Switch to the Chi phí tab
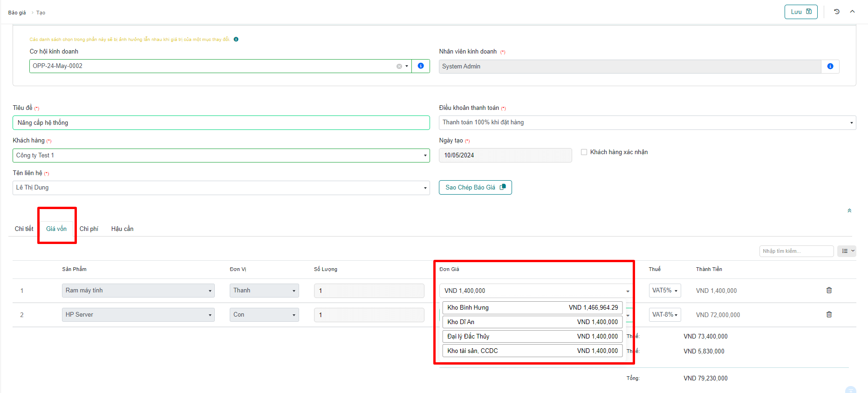868x393 pixels. click(x=89, y=229)
